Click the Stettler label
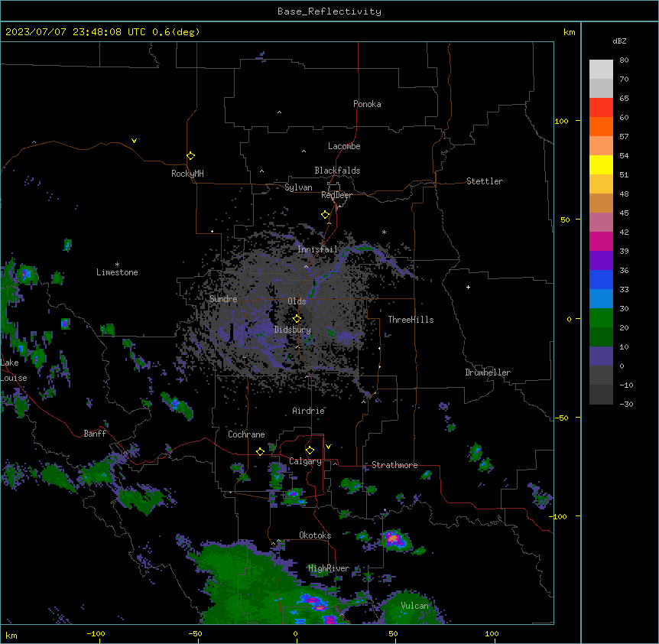The height and width of the screenshot is (644, 659). pyautogui.click(x=485, y=181)
